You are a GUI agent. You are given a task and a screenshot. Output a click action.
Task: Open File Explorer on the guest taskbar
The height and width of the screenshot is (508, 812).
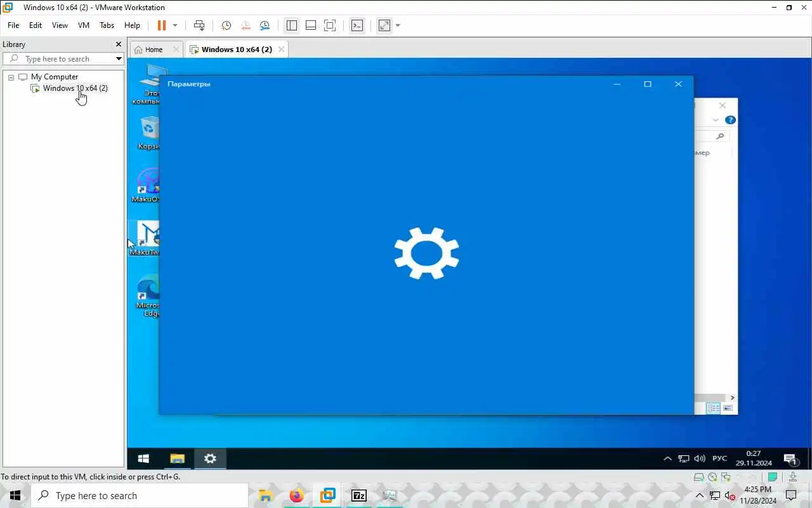[x=177, y=458]
